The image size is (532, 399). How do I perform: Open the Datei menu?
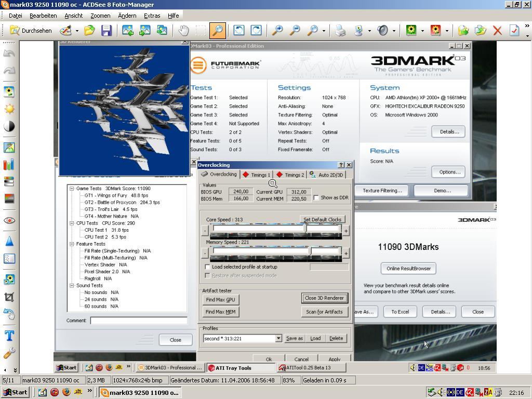click(15, 16)
